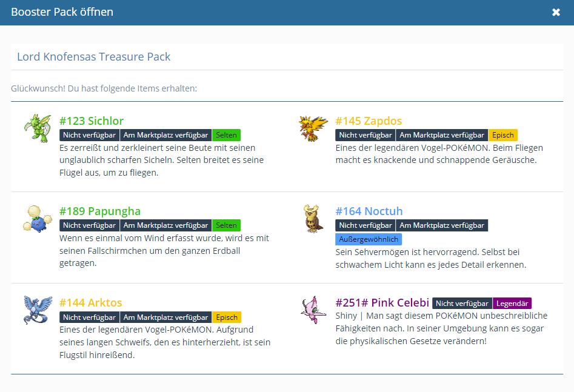Viewport: 574px width, 392px height.
Task: Close the Booster Pack dialog
Action: (556, 12)
